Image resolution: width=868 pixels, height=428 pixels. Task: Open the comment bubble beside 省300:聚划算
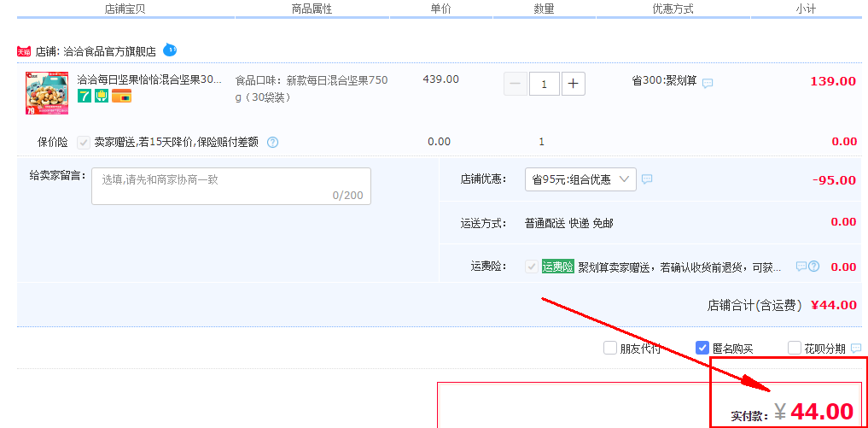pos(708,83)
